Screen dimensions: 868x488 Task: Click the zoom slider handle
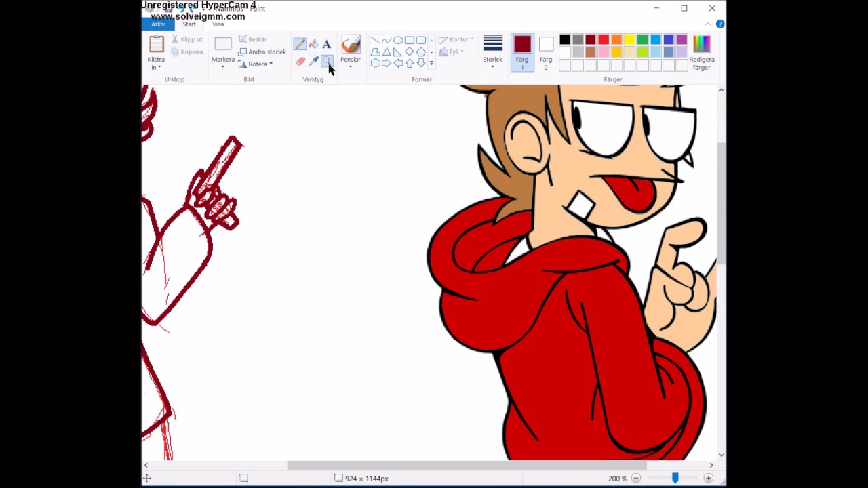coord(675,478)
